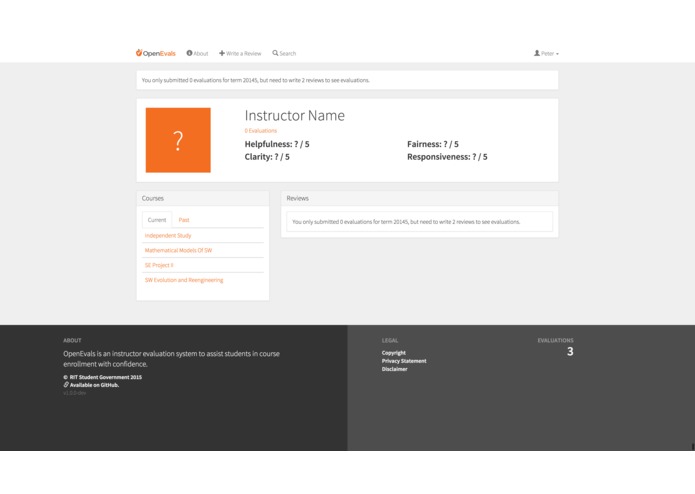Open the Disclaimer footer link
The width and height of the screenshot is (695, 494).
(394, 369)
